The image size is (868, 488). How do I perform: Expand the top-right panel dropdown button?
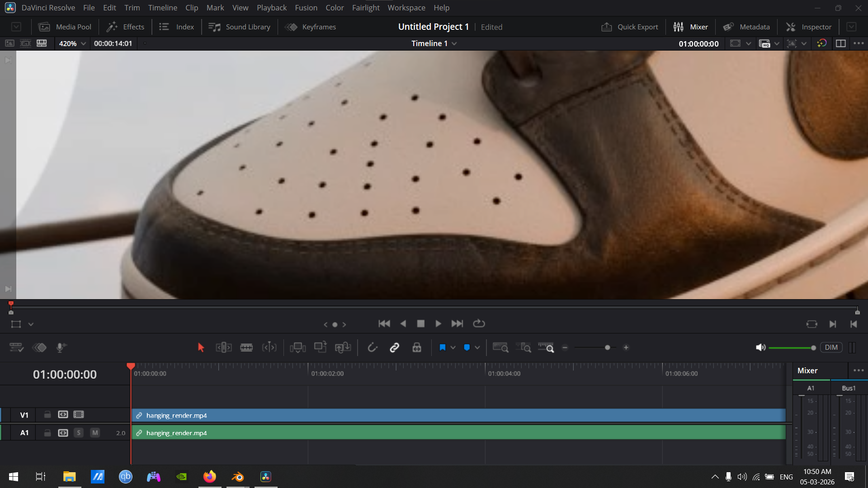tap(851, 27)
